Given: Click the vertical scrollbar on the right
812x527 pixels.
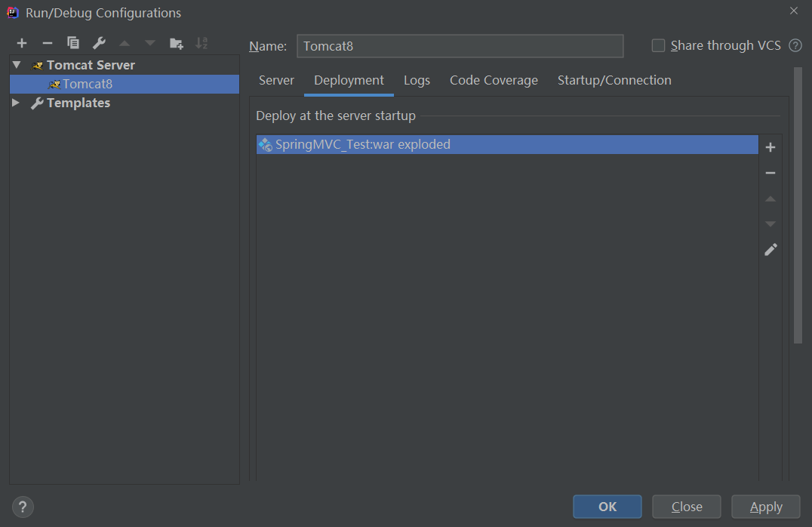Looking at the screenshot, I should click(798, 204).
